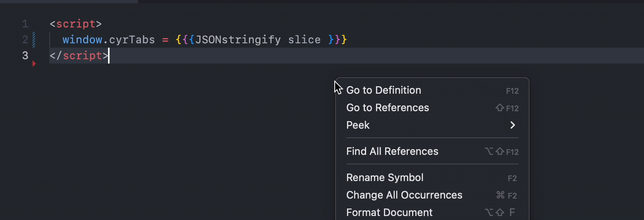Select Go to References menu entry
This screenshot has width=644, height=220.
432,108
